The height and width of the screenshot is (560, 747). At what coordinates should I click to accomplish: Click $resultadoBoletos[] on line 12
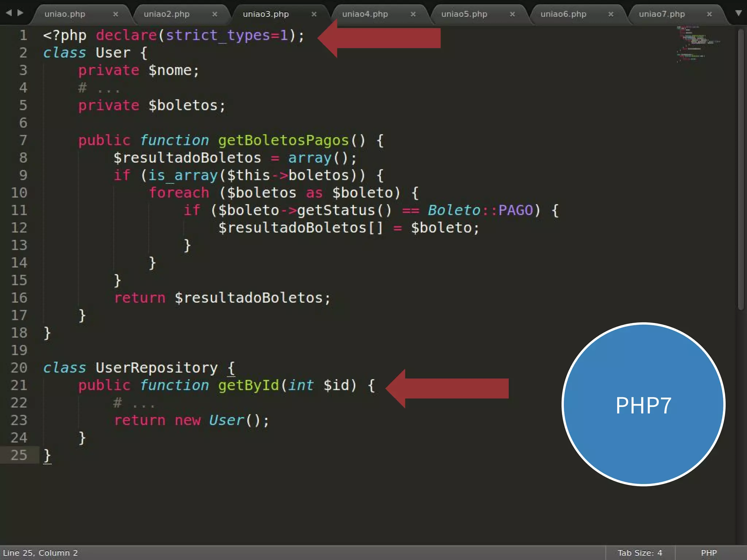[x=301, y=228]
